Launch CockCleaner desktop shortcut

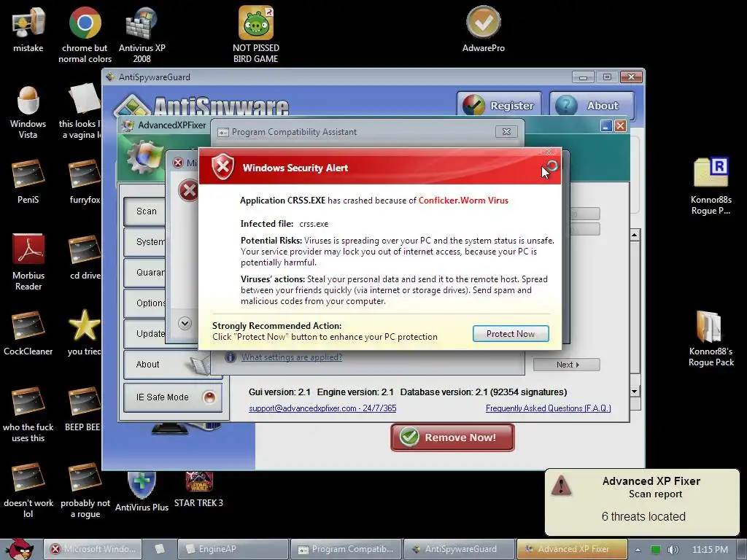[28, 333]
